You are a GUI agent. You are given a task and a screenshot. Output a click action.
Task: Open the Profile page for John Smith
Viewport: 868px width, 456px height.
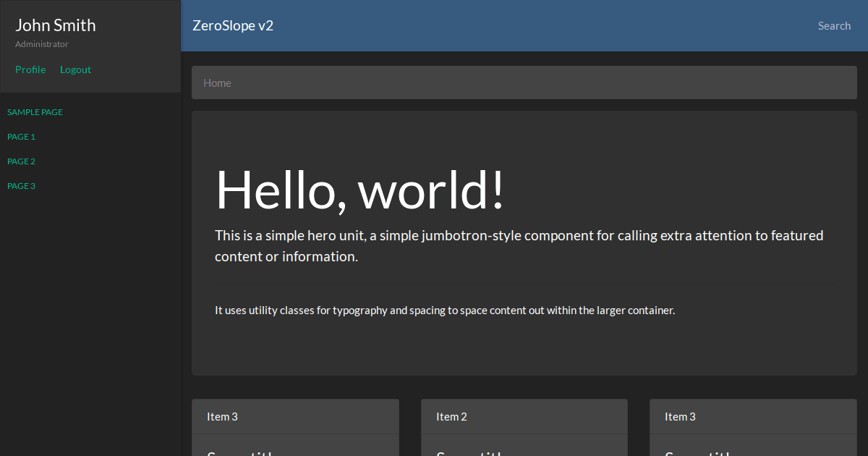coord(30,69)
